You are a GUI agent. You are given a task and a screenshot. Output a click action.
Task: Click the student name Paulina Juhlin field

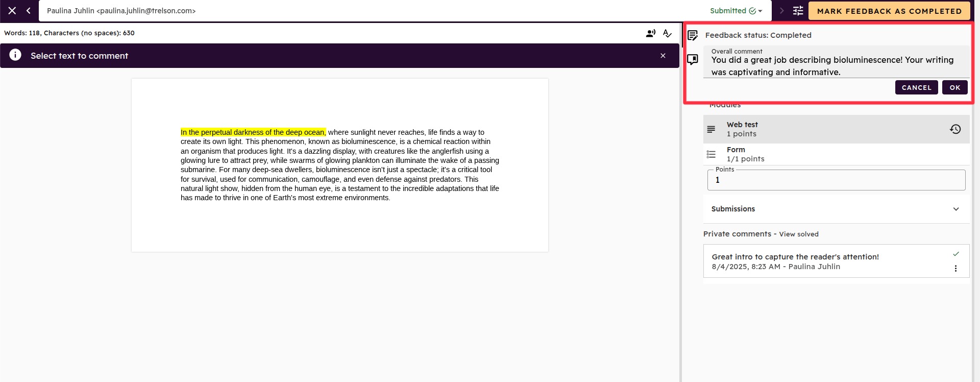(x=121, y=11)
